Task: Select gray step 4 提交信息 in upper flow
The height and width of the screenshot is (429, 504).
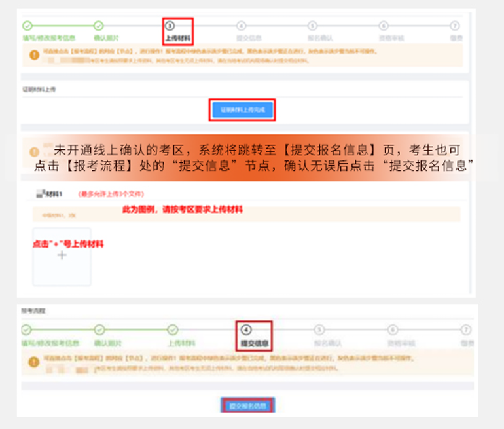Action: pos(242,26)
